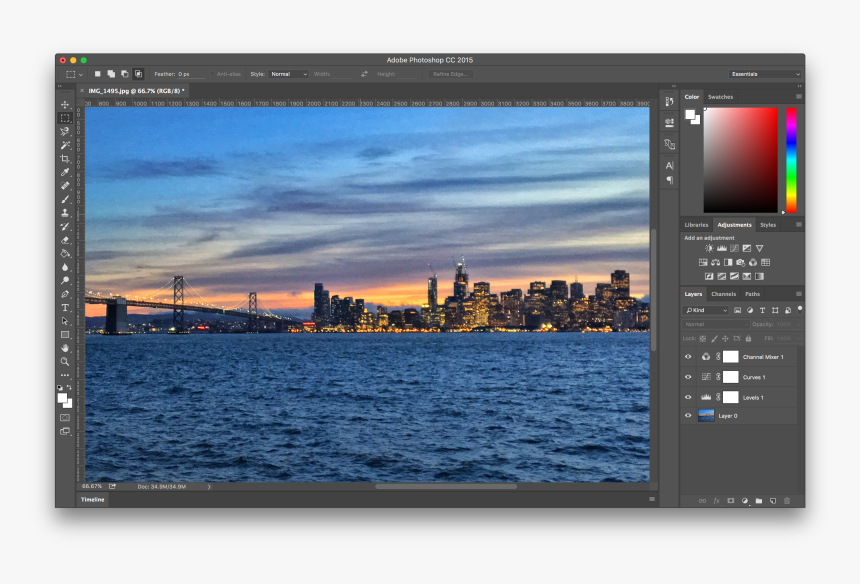Screen dimensions: 860x584
Task: Toggle visibility of Layer 0
Action: 687,416
